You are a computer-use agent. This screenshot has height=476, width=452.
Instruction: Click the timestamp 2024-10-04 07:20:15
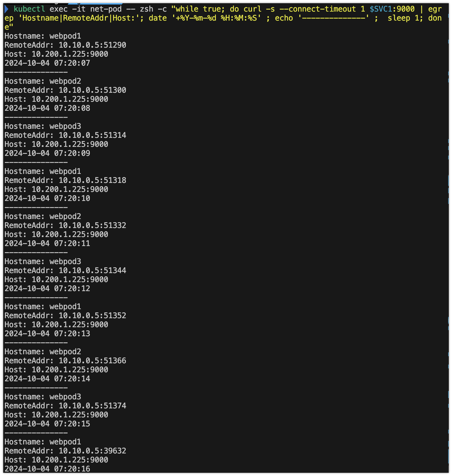[x=47, y=424]
